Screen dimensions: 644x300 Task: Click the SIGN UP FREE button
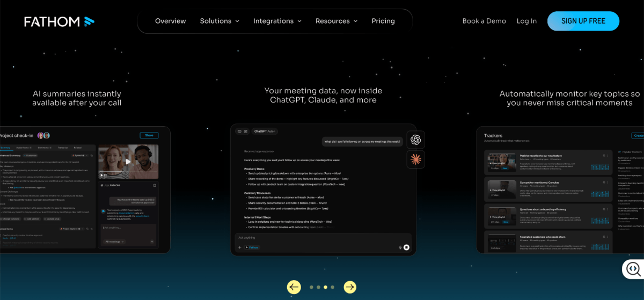tap(583, 21)
